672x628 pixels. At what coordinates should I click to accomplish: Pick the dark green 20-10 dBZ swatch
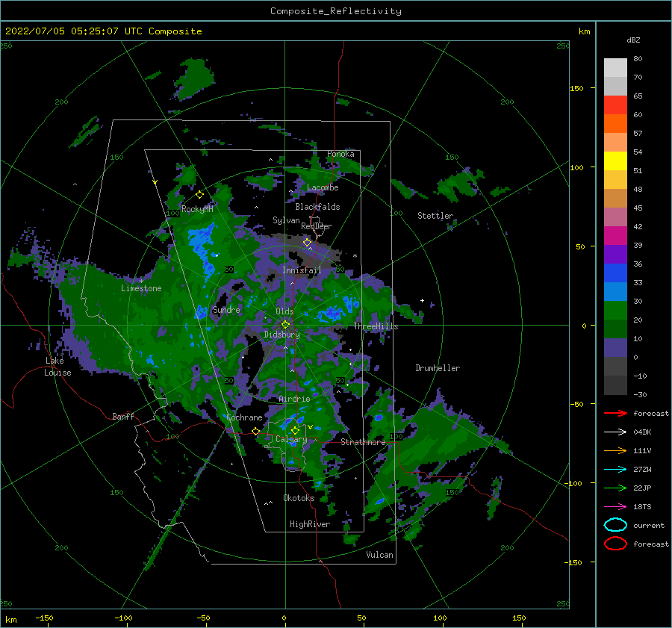(615, 329)
